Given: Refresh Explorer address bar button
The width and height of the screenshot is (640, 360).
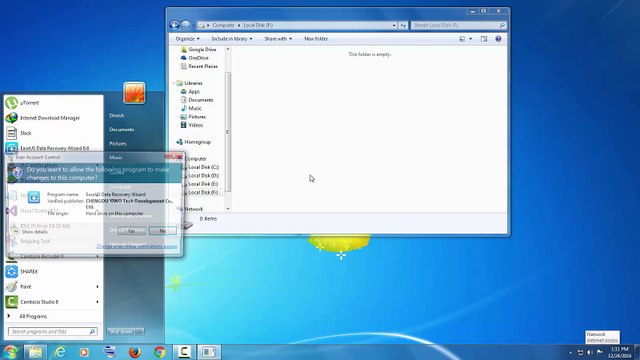Looking at the screenshot, I should (403, 25).
